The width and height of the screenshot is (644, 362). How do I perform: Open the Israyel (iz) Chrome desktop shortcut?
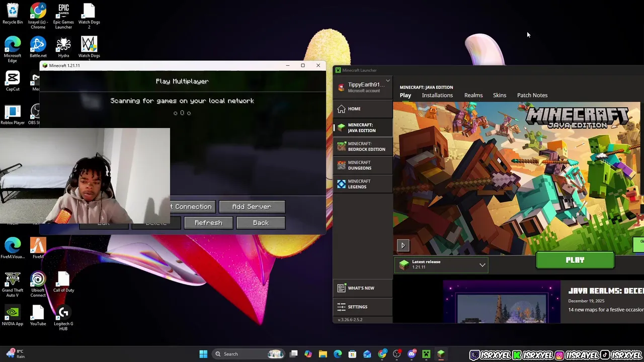(38, 16)
